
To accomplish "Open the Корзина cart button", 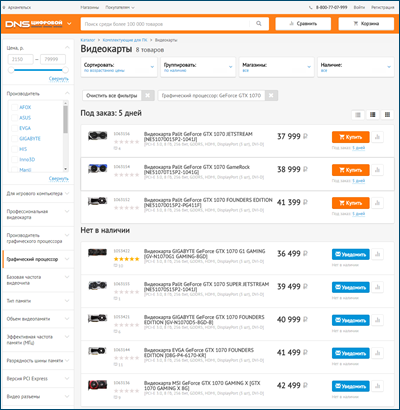I will coord(366,24).
